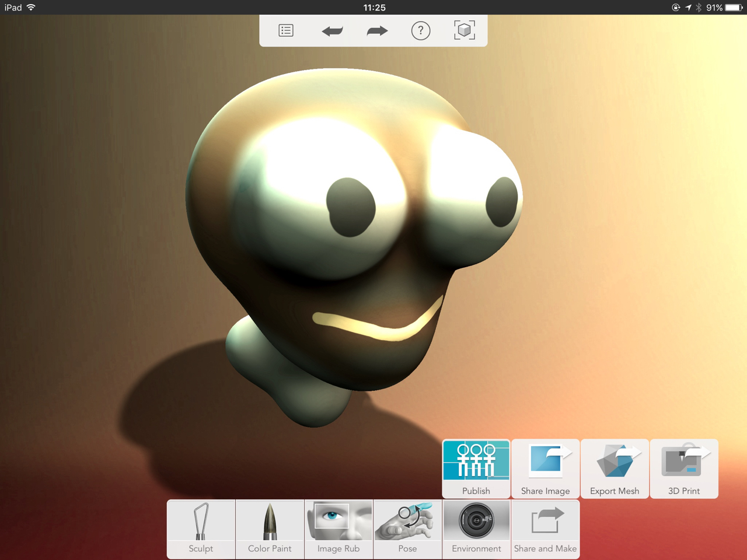Image resolution: width=747 pixels, height=560 pixels.
Task: Tap the framed cube view icon
Action: tap(465, 30)
